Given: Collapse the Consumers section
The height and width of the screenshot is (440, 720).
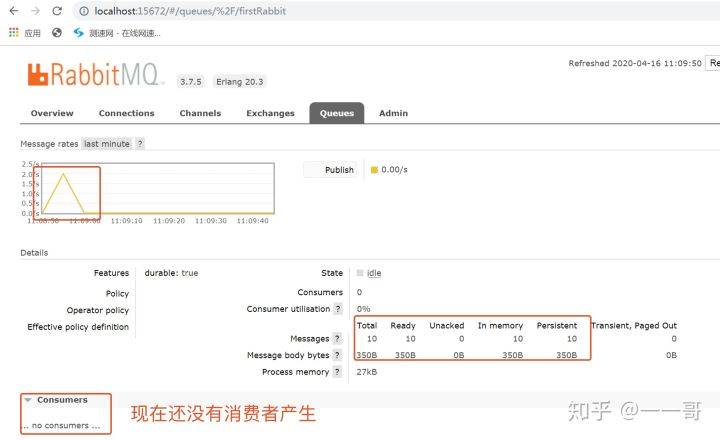Looking at the screenshot, I should click(x=28, y=400).
